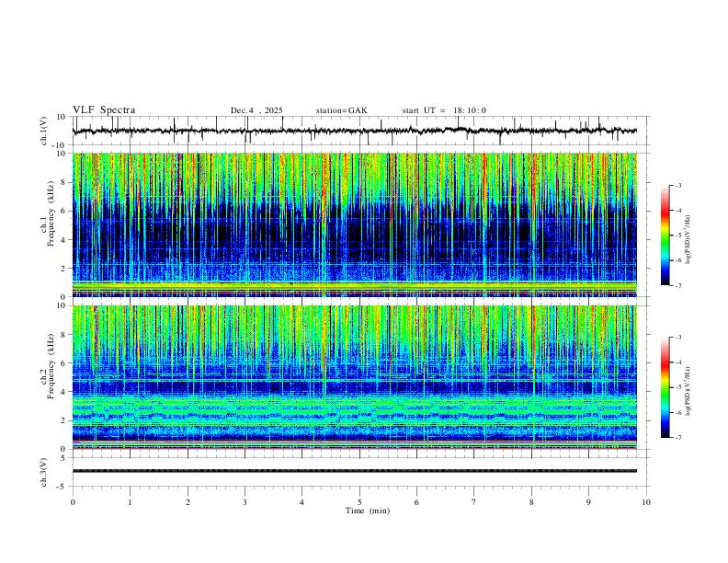This screenshot has width=728, height=563.
Task: Click the ch.1 "Frequency (kHz)" axis label
Action: [x=51, y=214]
